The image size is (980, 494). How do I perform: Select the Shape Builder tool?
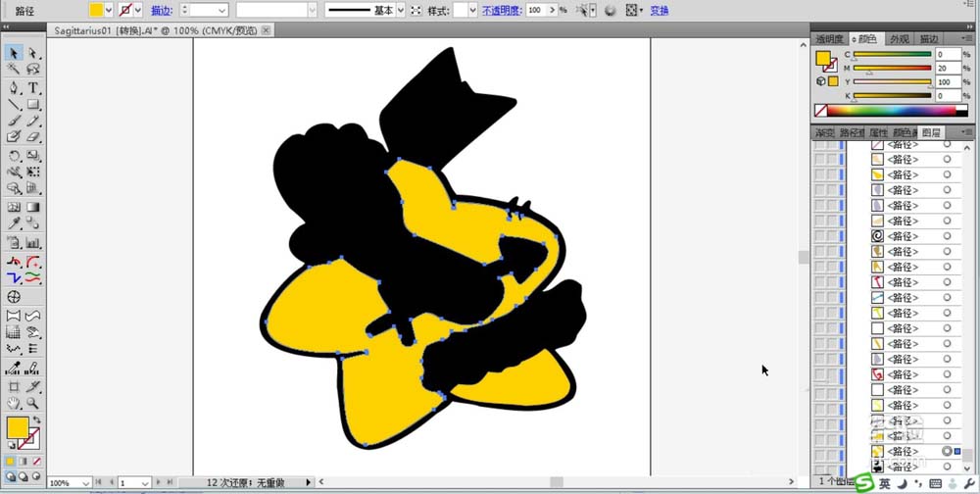coord(14,187)
